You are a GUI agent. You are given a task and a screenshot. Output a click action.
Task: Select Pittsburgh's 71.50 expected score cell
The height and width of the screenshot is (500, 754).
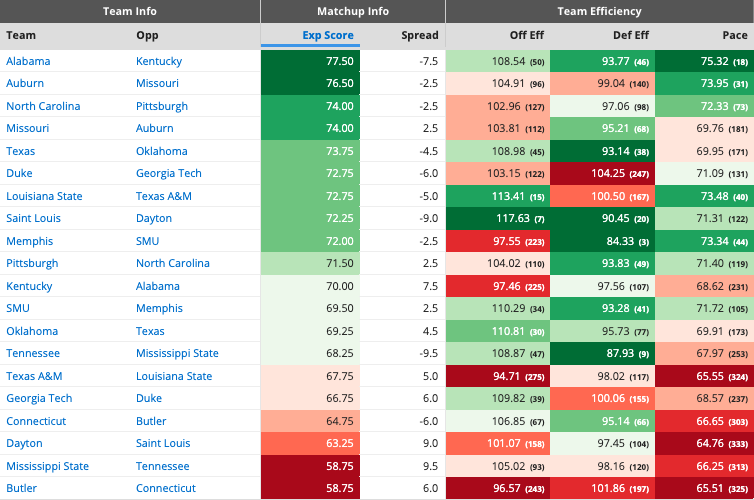coord(310,263)
